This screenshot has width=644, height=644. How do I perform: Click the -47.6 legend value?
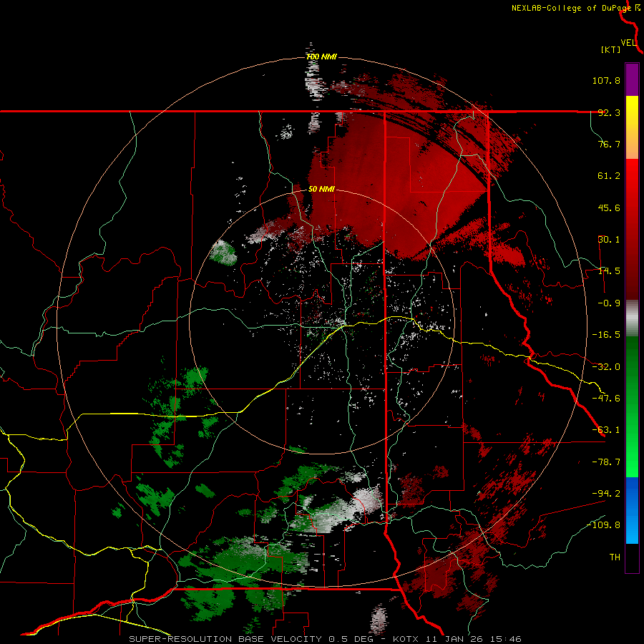(606, 399)
